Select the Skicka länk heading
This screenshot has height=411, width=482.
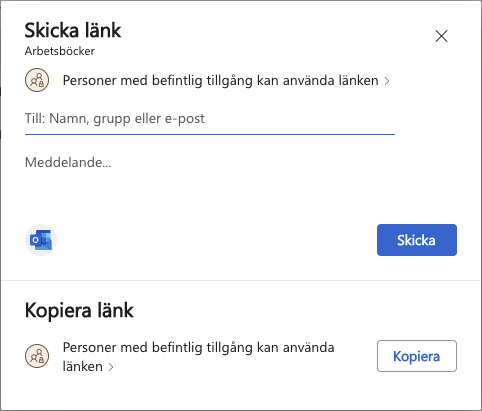(x=73, y=30)
